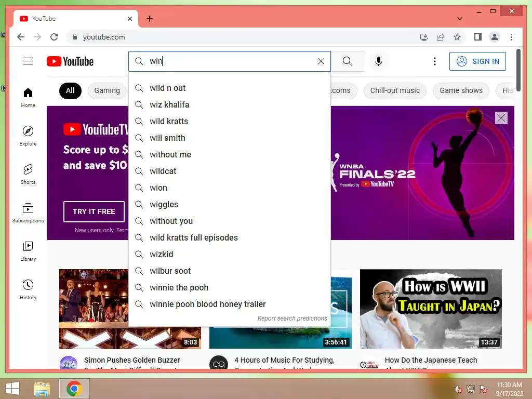Choose suggestion 'wilbur soot'
532x399 pixels.
point(230,271)
